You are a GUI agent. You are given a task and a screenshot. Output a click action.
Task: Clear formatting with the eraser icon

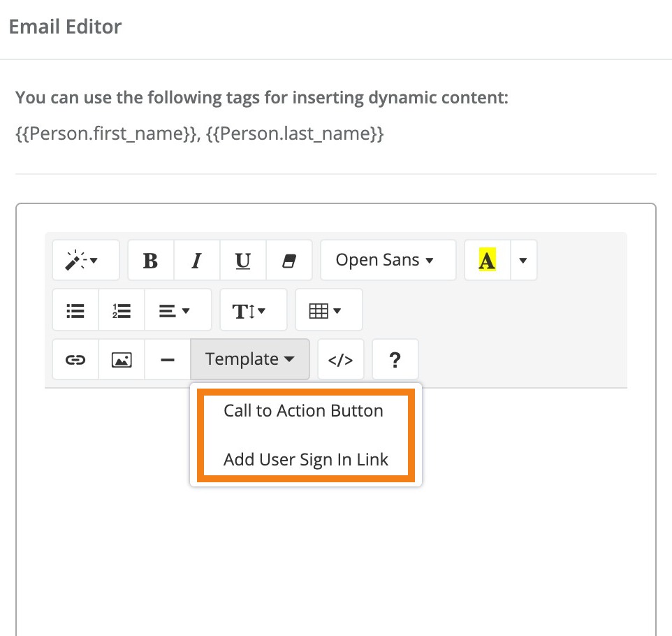pos(288,260)
